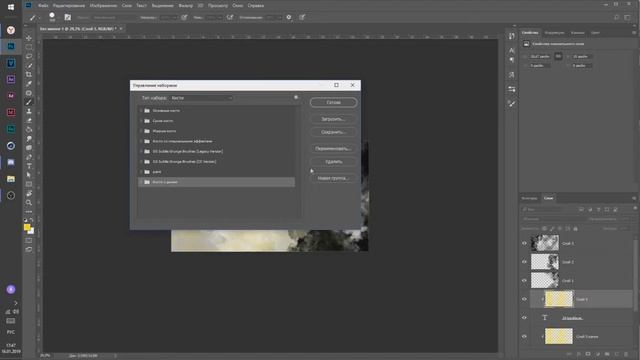Click the Переименовать... button
The image size is (640, 360).
coord(333,149)
